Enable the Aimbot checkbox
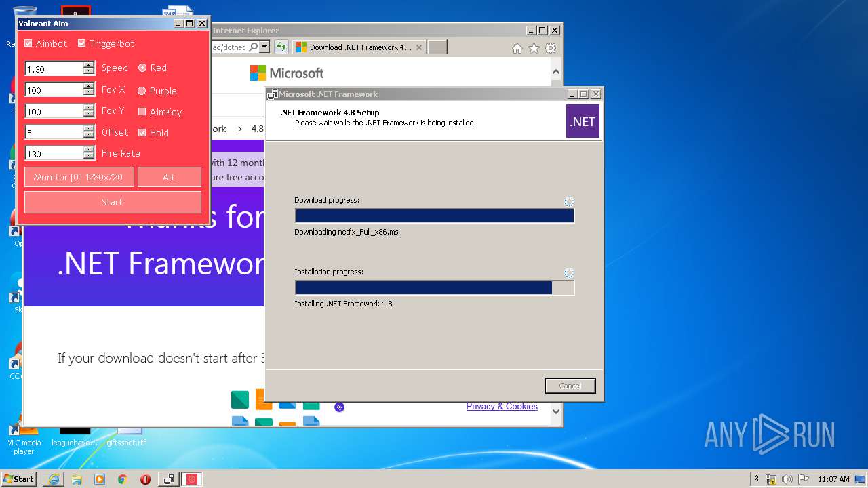The image size is (868, 488). pyautogui.click(x=28, y=43)
